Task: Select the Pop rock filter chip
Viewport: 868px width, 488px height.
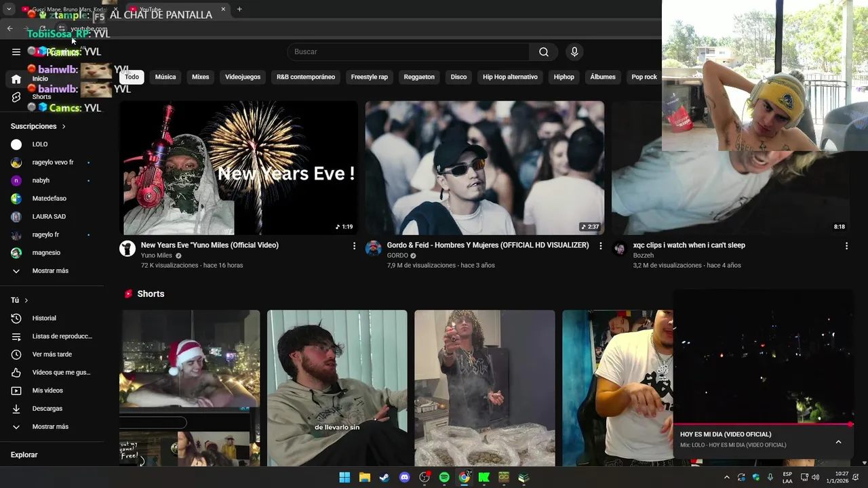Action: (644, 77)
